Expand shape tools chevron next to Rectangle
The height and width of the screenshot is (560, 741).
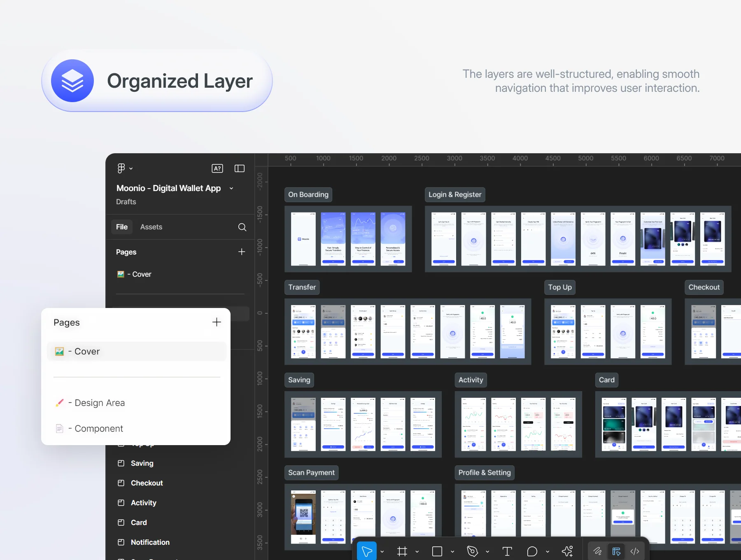pyautogui.click(x=452, y=551)
